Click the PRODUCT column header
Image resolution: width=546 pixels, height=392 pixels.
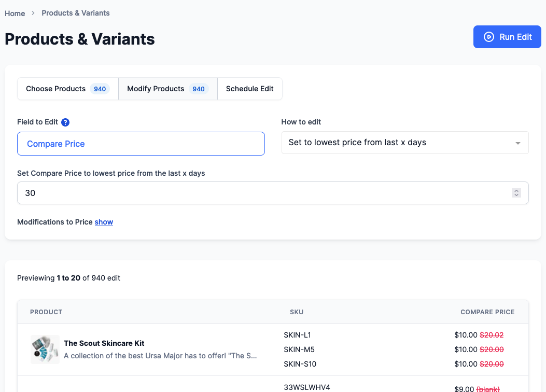coord(46,312)
